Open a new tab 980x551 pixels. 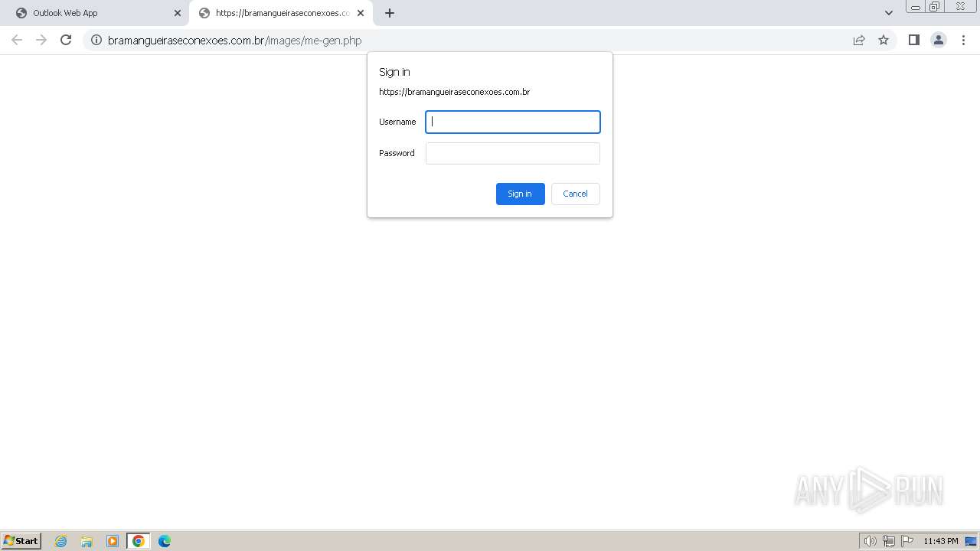coord(390,13)
